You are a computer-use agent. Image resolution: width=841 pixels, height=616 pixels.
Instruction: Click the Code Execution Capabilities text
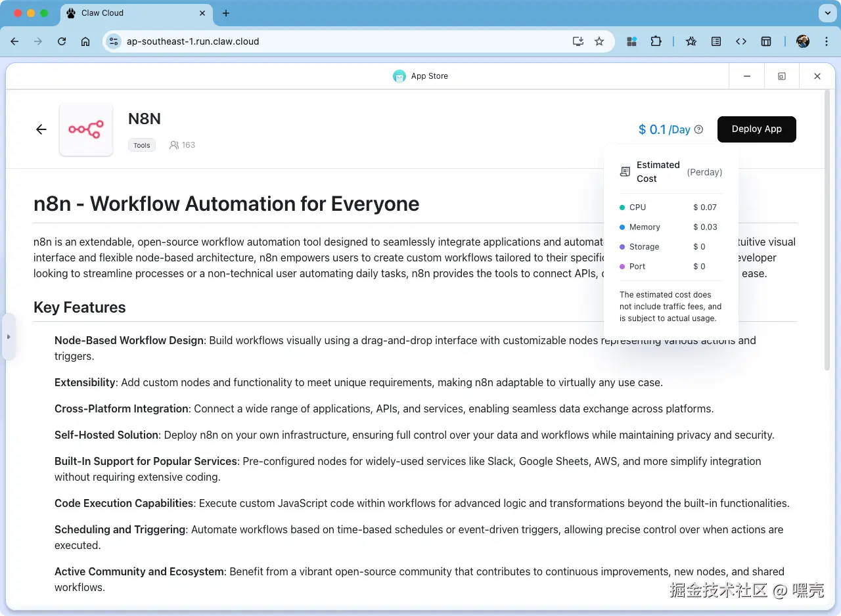[124, 503]
